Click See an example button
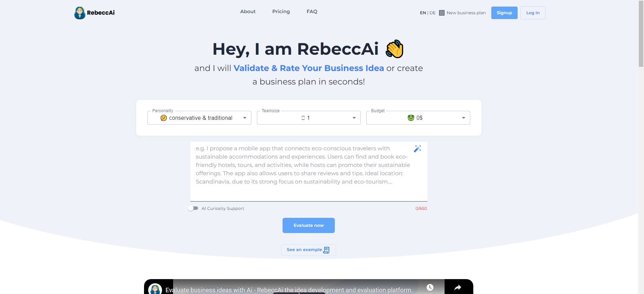Screen dimensions: 644x294 (308, 250)
